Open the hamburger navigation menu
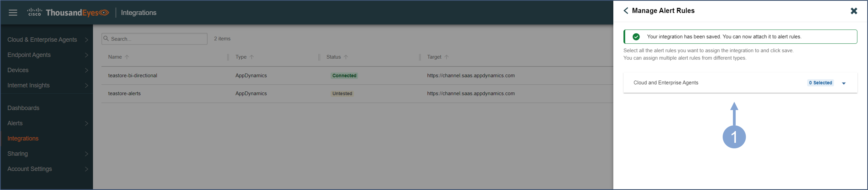The width and height of the screenshot is (868, 190). tap(13, 13)
